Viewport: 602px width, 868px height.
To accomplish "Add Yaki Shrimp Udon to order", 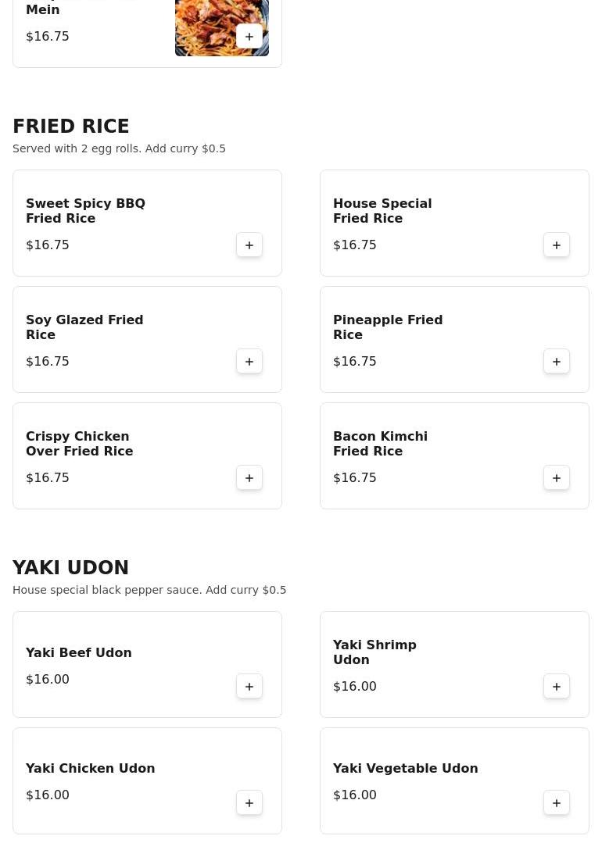I will pyautogui.click(x=557, y=687).
